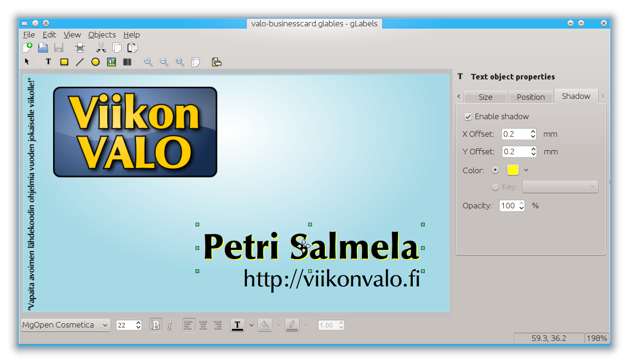The image size is (629, 364).
Task: Open line color dropdown arrow
Action: pyautogui.click(x=306, y=325)
